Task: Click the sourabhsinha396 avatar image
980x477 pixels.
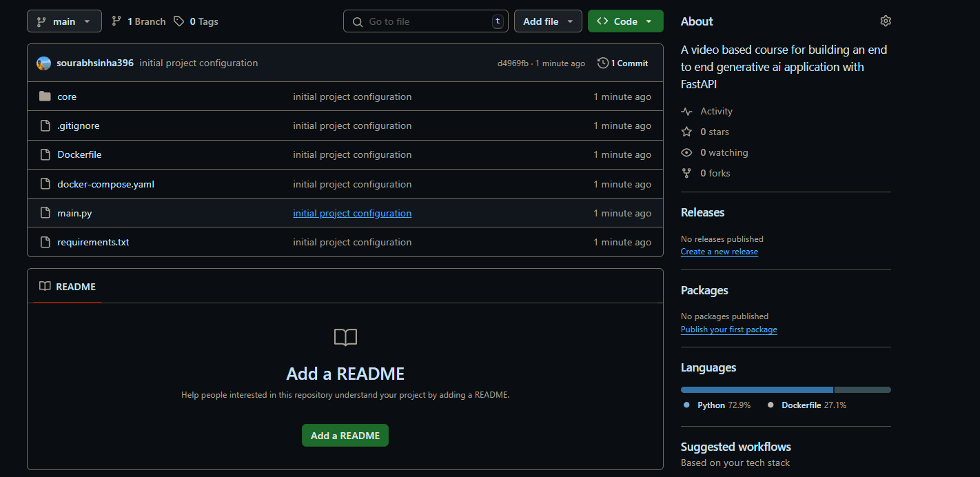Action: coord(43,63)
